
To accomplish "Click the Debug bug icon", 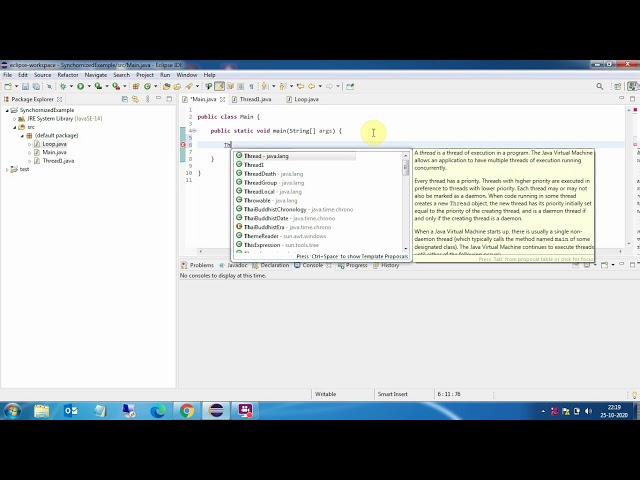I will (x=63, y=86).
